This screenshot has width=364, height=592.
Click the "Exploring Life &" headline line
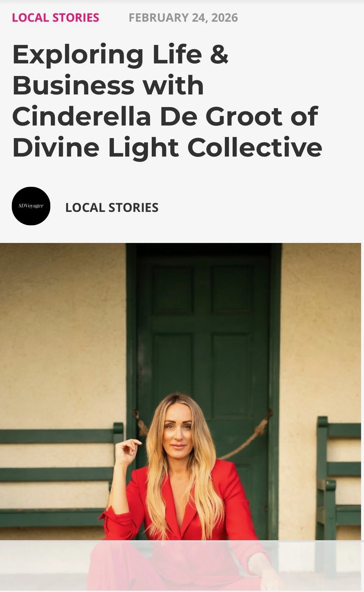tap(120, 54)
